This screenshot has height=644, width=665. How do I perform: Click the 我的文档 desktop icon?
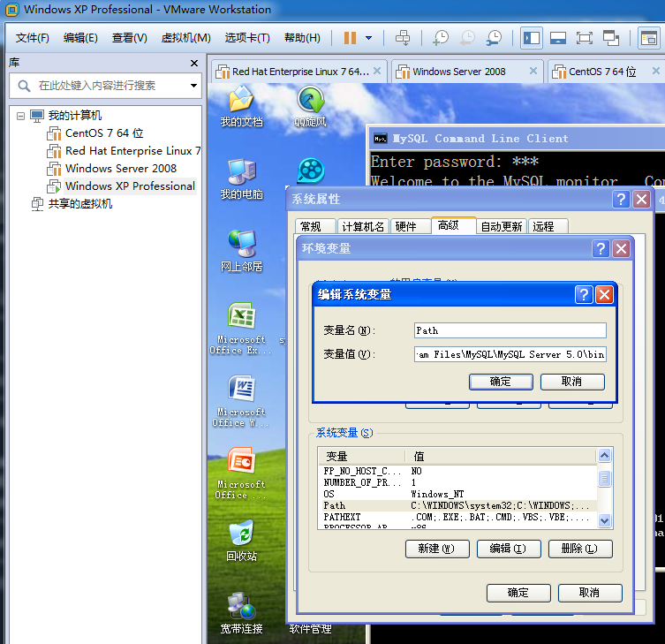[241, 107]
